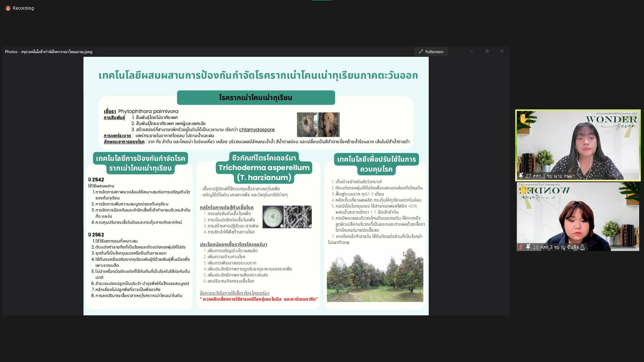Click the red warning text at slide bottom
This screenshot has width=644, height=362.
[x=259, y=299]
